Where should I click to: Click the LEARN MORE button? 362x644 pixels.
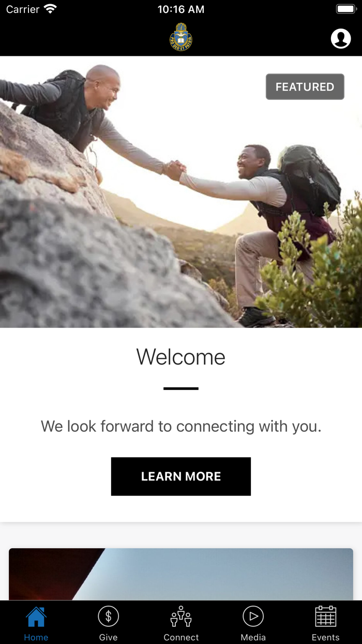(181, 476)
